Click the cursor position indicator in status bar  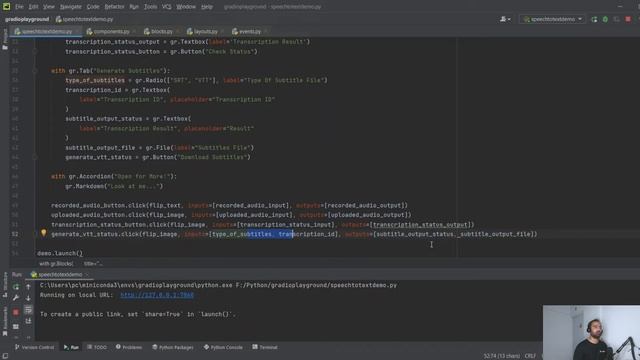(x=502, y=356)
